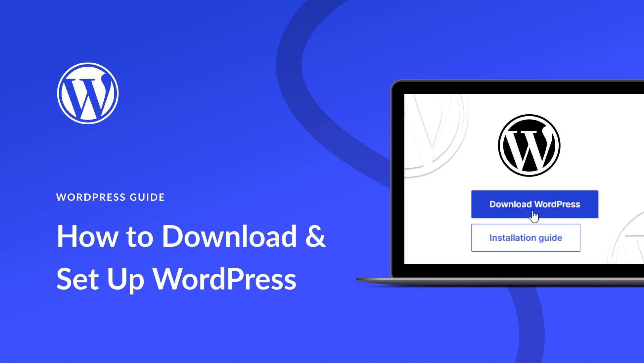644x363 pixels.
Task: Click the cursor pointer icon on Download button
Action: [534, 216]
